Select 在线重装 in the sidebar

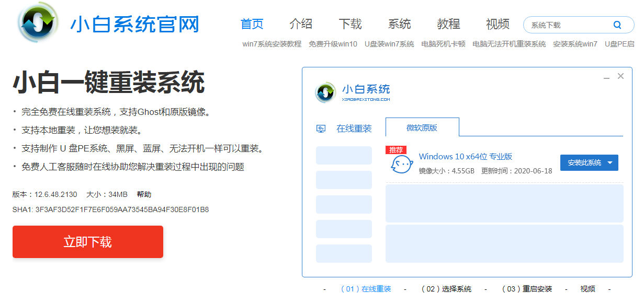point(354,128)
